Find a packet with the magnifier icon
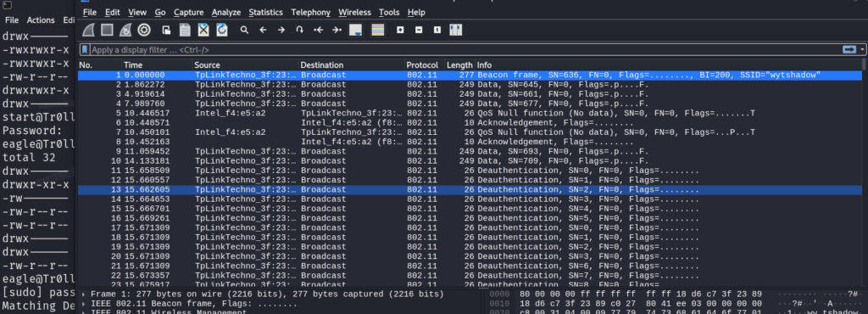The width and height of the screenshot is (868, 314). [244, 30]
